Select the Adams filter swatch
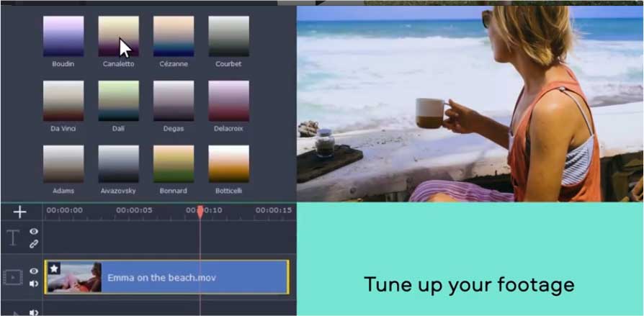Viewport: 644px width, 316px height. point(63,163)
